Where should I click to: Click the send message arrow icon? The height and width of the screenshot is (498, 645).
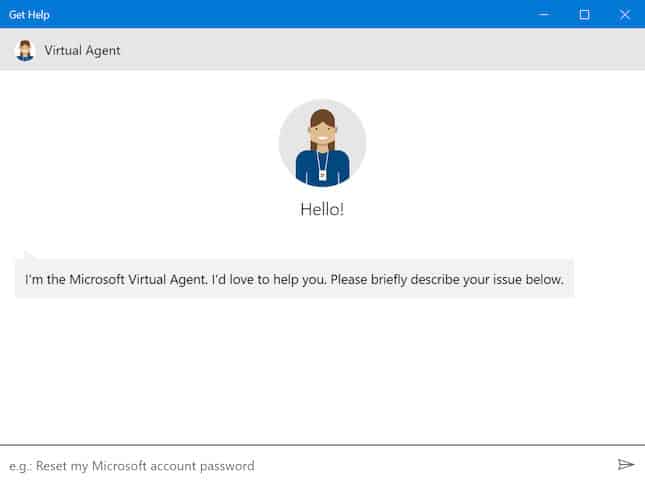point(626,465)
